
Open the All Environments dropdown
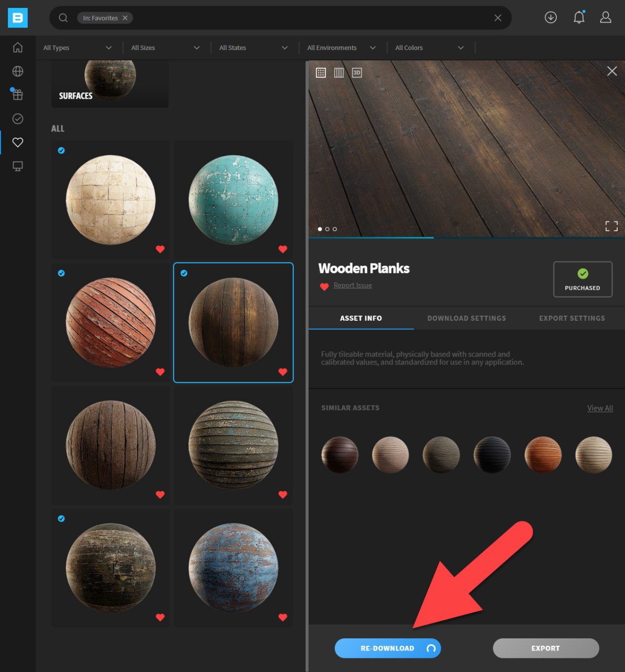(x=342, y=48)
